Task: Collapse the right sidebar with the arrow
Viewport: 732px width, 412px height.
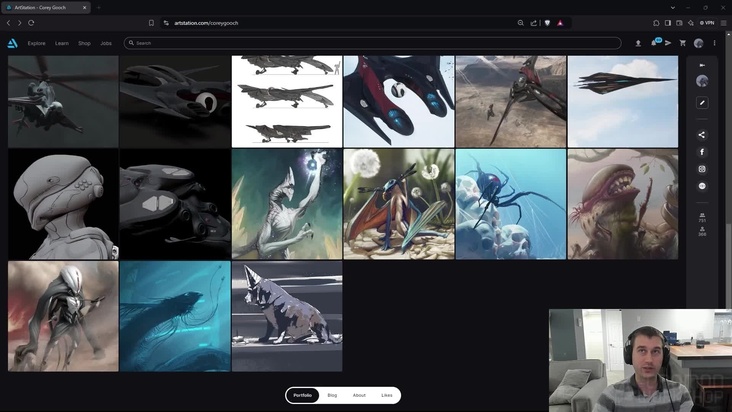Action: click(702, 65)
